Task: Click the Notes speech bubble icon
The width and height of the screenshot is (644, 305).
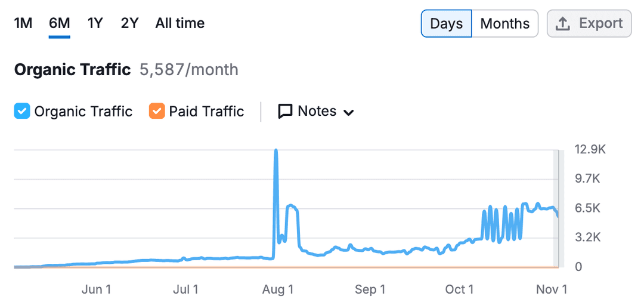Action: click(x=285, y=112)
